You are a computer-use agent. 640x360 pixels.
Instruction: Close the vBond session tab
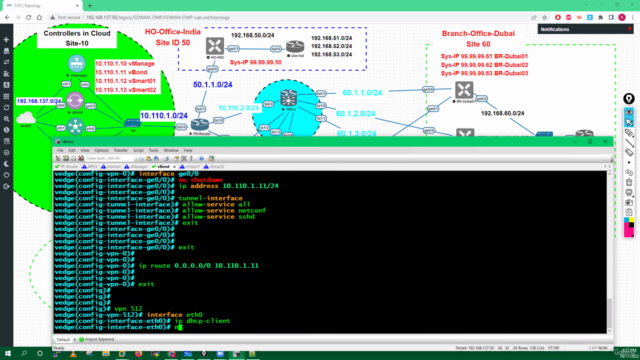[x=174, y=167]
